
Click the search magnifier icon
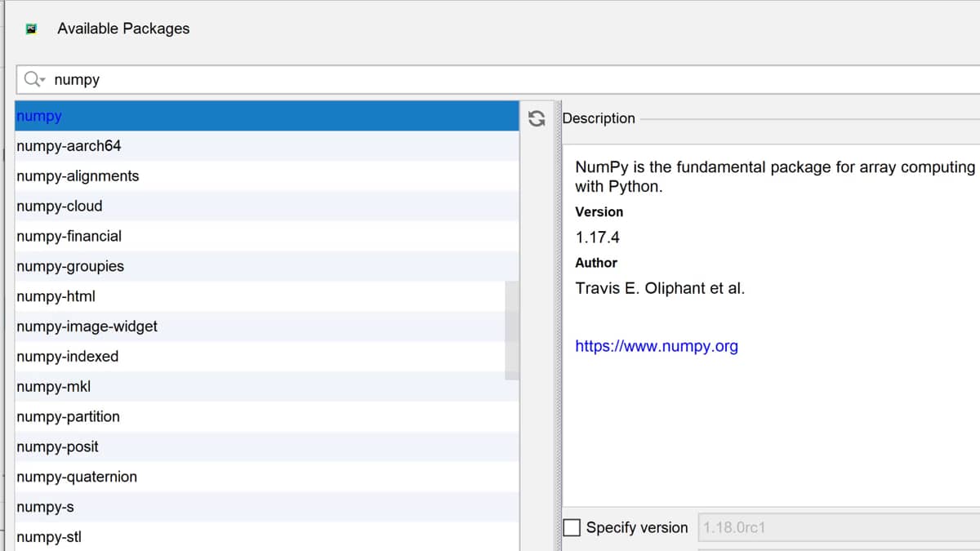(x=34, y=79)
